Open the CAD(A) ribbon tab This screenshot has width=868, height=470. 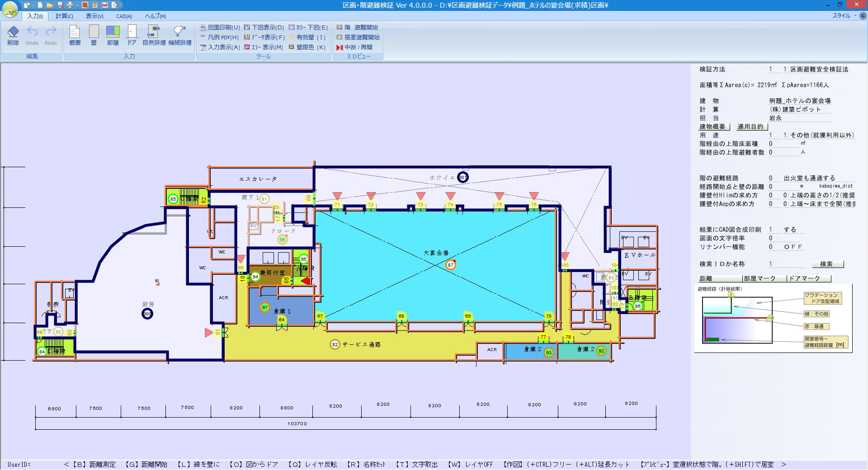(x=124, y=16)
